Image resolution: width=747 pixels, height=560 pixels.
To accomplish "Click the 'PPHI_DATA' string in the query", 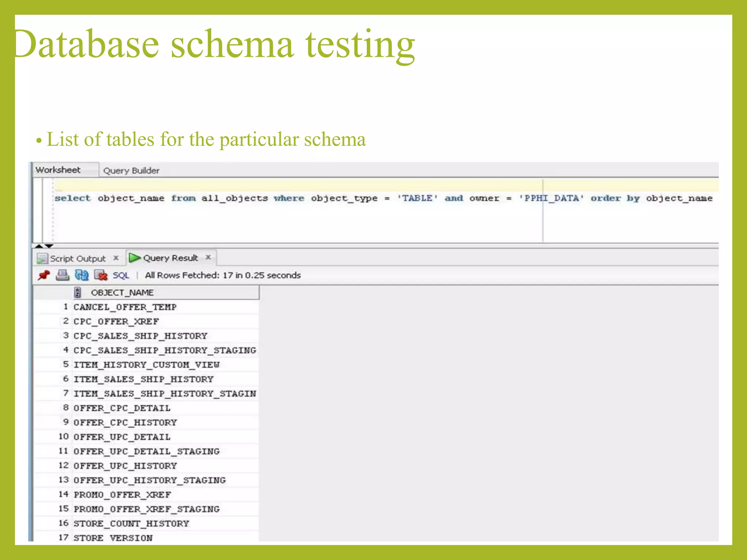I will click(x=551, y=198).
